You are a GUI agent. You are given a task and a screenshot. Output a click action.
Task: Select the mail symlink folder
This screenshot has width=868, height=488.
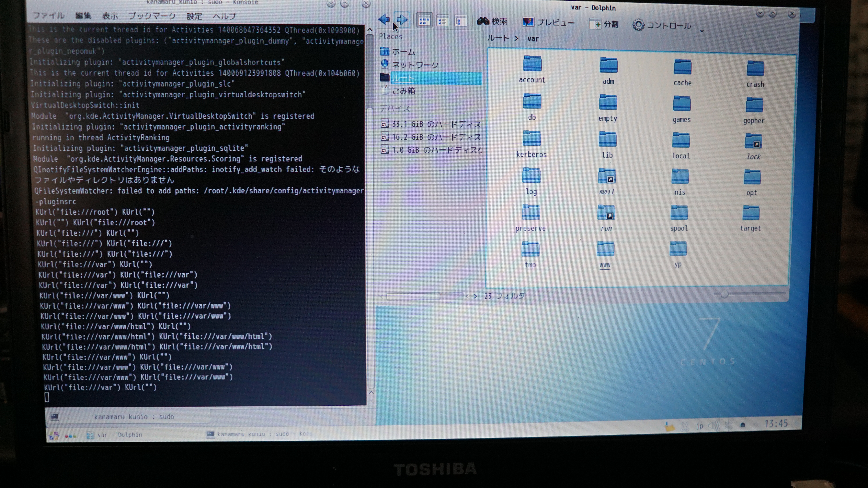[x=607, y=182]
